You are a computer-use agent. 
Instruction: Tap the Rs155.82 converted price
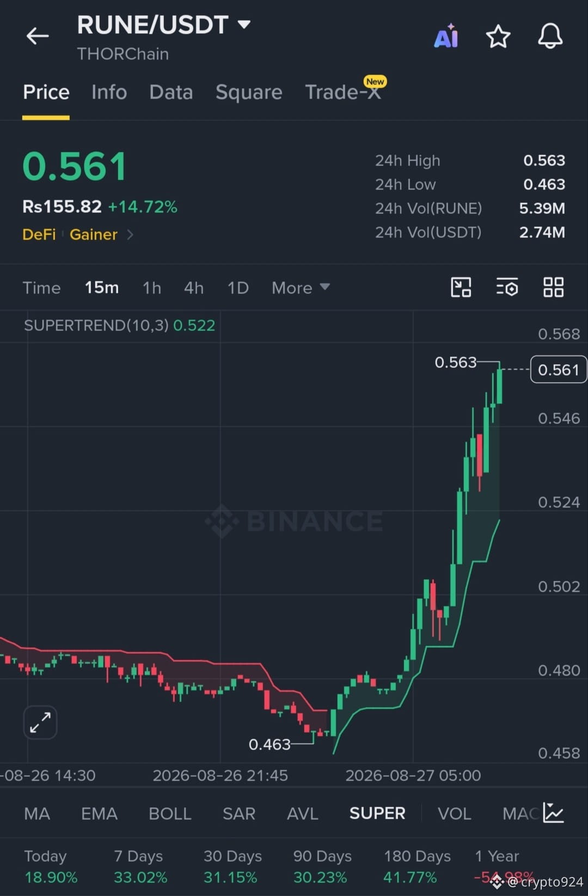coord(62,207)
